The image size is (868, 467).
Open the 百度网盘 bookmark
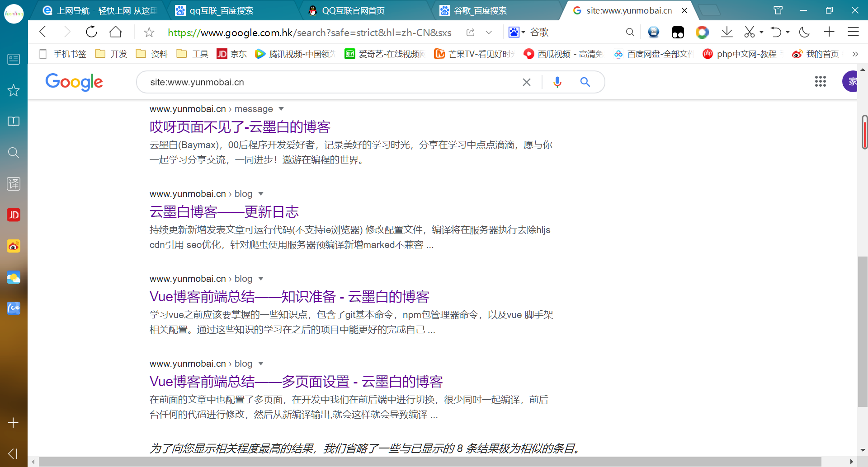pos(653,54)
